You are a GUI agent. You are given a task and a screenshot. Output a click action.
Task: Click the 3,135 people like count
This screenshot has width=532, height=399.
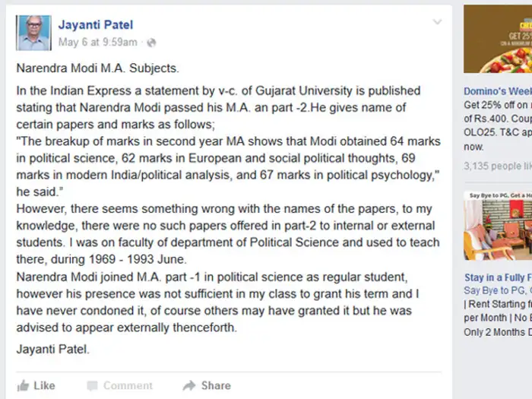coord(498,166)
